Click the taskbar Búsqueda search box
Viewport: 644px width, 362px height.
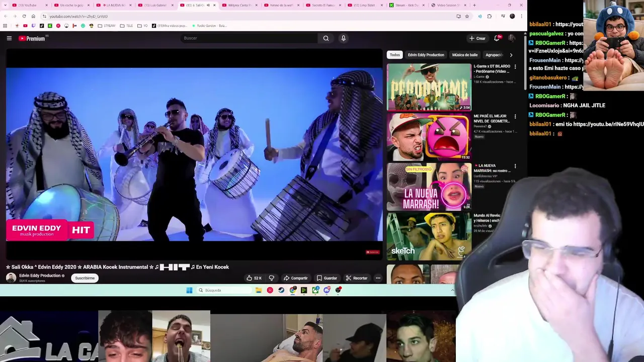[224, 290]
